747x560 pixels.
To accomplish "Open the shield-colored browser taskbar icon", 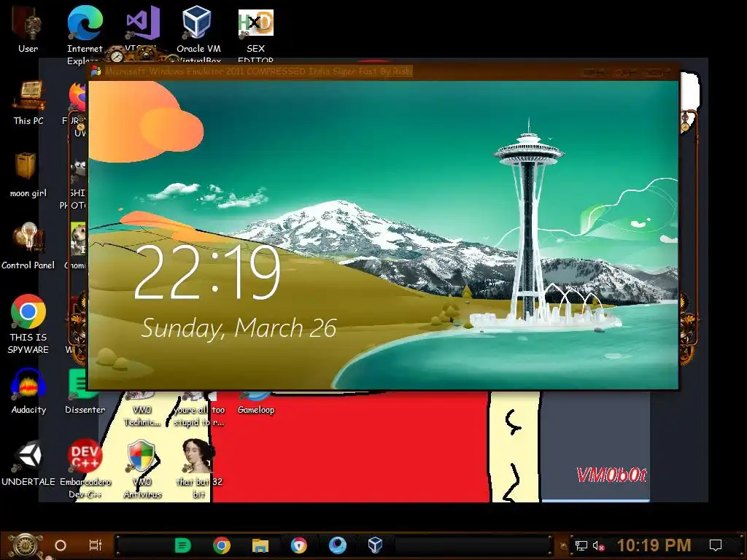I will click(298, 545).
